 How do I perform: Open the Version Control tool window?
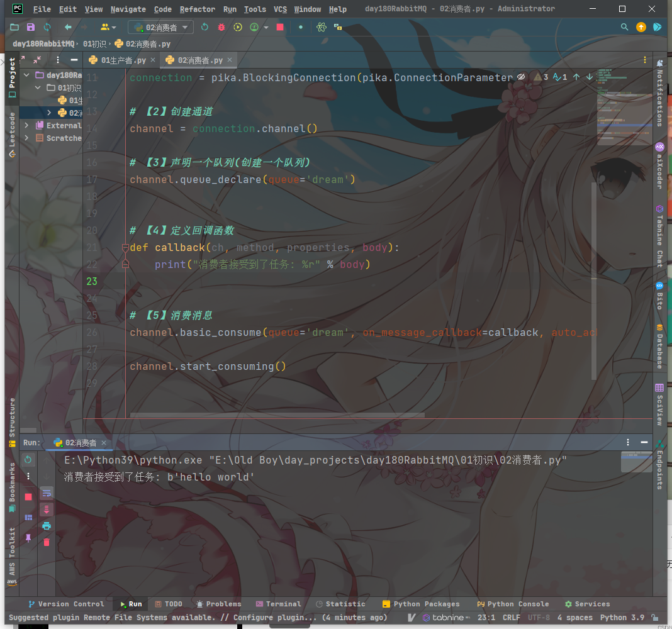pos(67,604)
